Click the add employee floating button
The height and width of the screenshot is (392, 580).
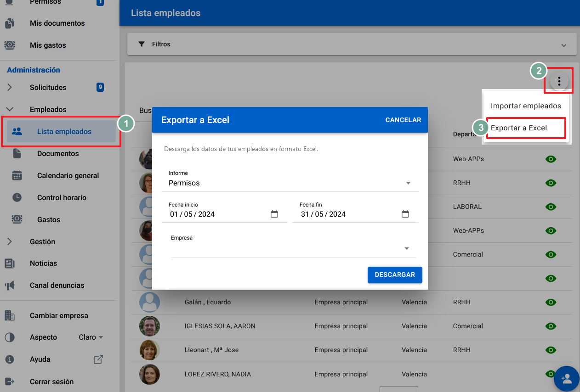coord(566,379)
